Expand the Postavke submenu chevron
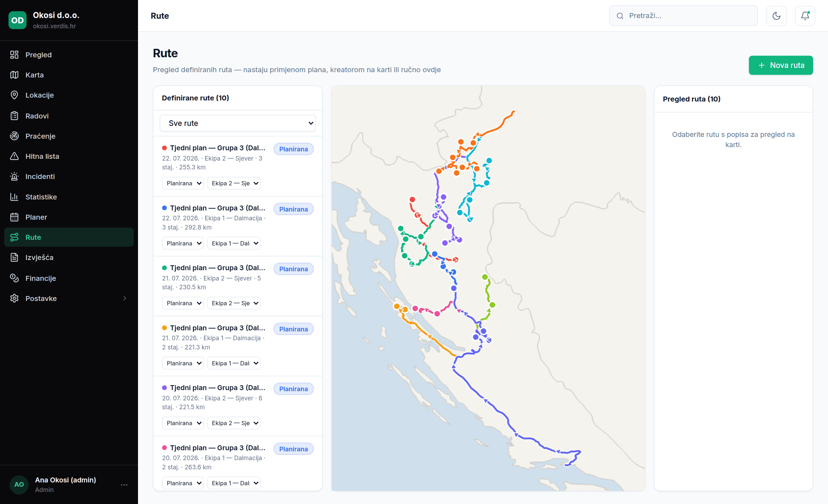828x504 pixels. pos(125,299)
